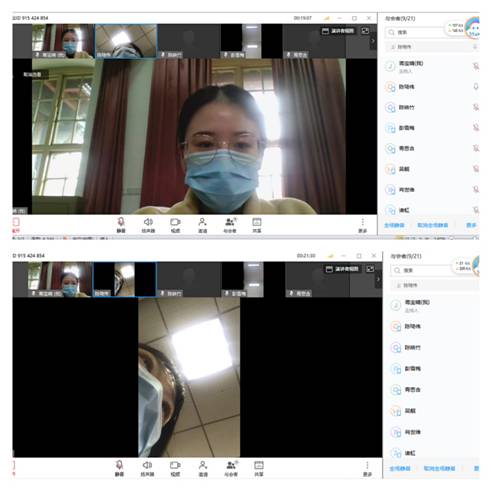Click Unmute All in the lower participants panel
The width and height of the screenshot is (491, 491).
pyautogui.click(x=439, y=469)
